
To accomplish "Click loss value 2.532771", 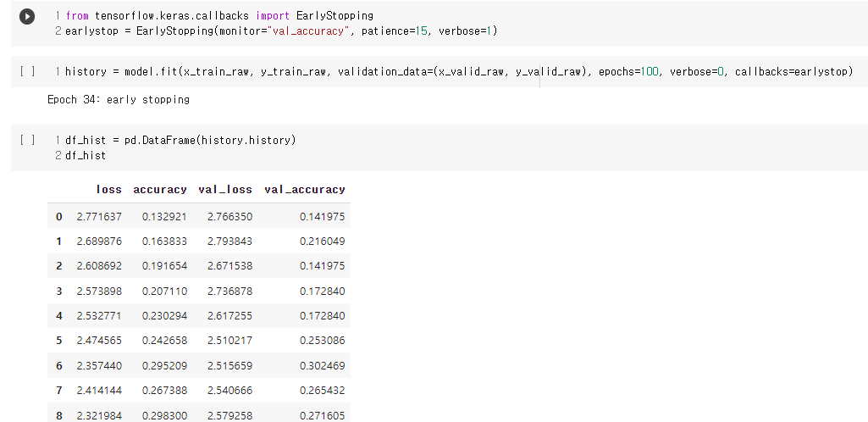I will point(99,316).
